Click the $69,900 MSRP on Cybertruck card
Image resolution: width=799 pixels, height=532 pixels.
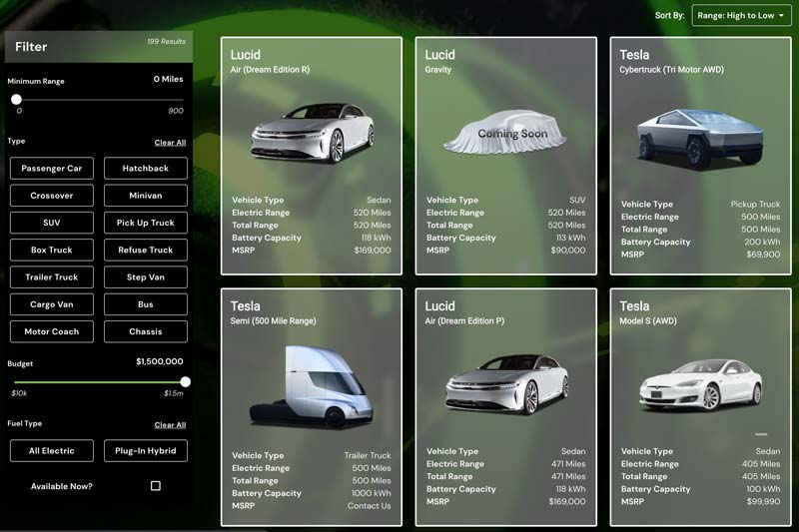(x=763, y=255)
